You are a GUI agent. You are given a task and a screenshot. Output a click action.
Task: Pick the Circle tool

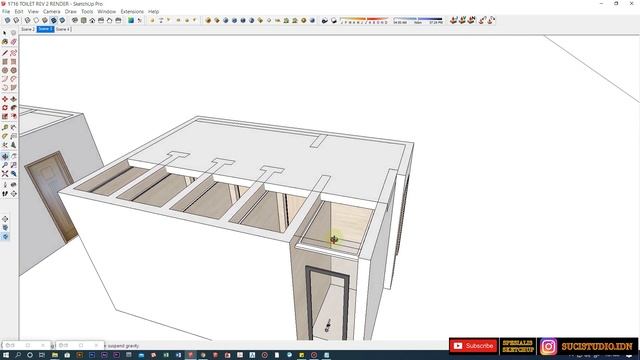tap(5, 70)
